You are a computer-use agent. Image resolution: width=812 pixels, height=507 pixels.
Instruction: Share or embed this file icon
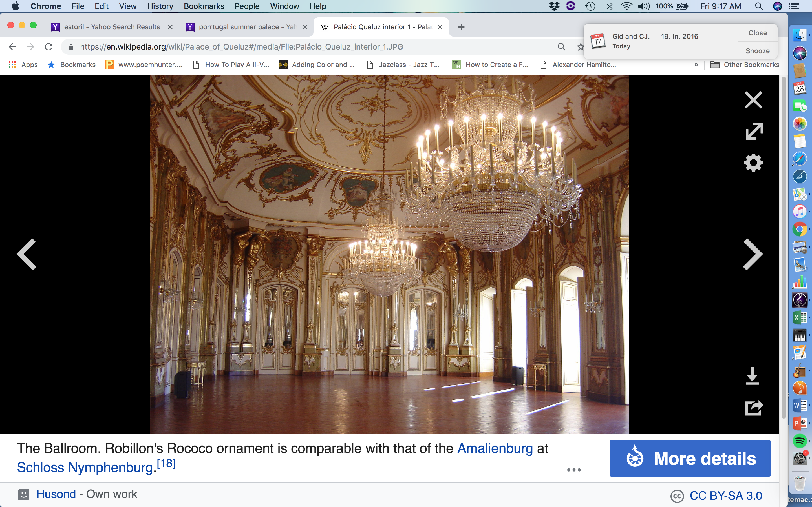754,408
